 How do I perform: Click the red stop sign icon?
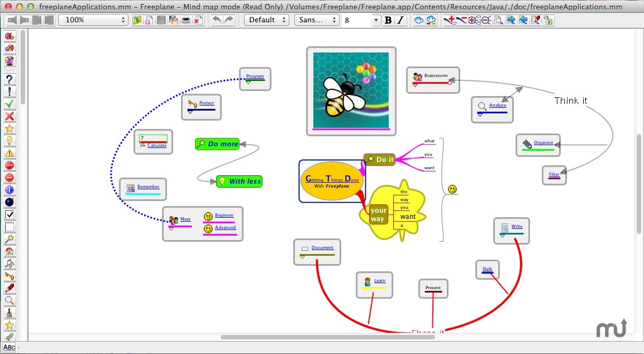pos(9,165)
